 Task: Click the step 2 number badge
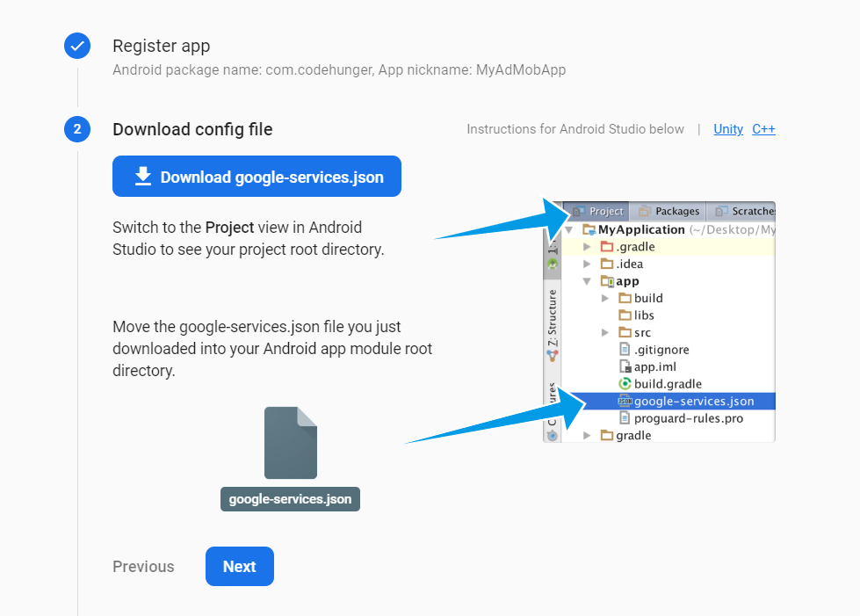coord(77,129)
